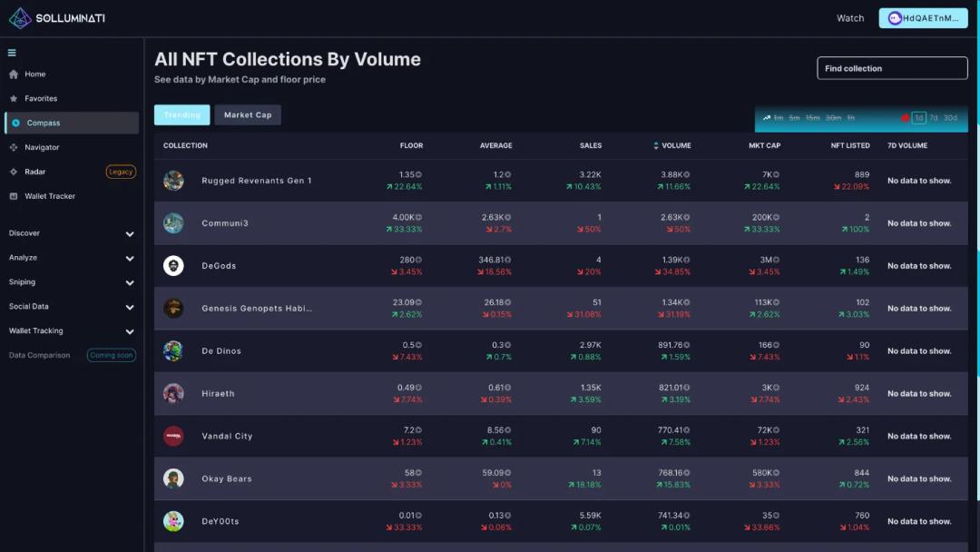
Task: Toggle the sidebar hamburger menu
Action: click(12, 53)
